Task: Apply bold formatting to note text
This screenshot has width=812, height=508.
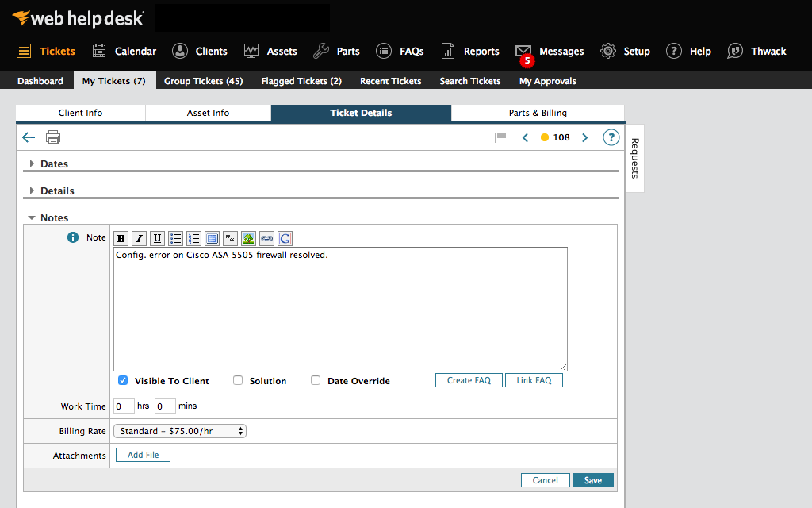Action: tap(121, 238)
